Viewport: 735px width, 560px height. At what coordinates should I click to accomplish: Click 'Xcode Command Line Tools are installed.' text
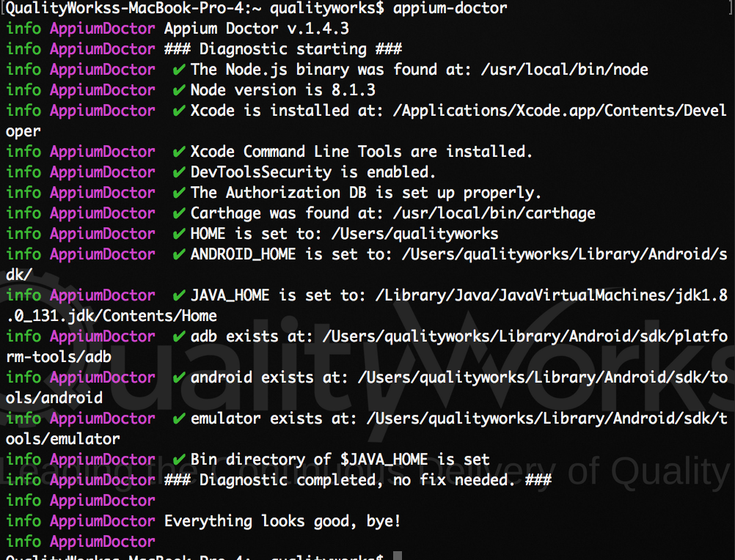[x=361, y=152]
